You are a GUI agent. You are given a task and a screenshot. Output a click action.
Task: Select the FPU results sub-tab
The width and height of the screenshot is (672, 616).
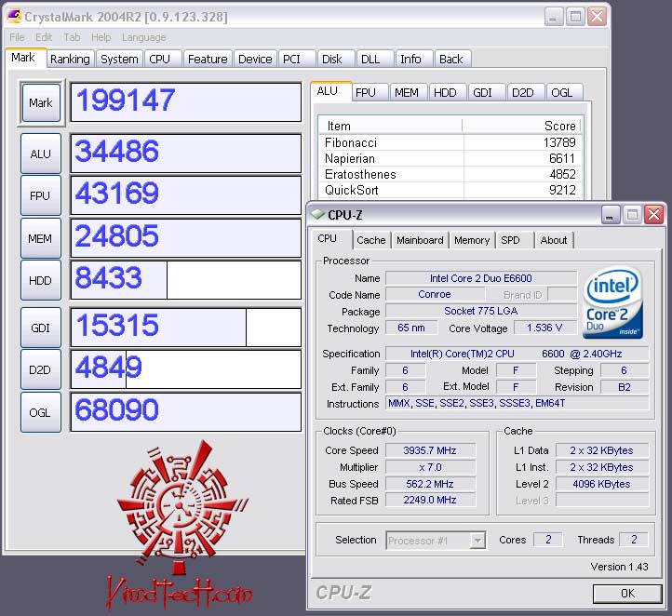click(x=370, y=92)
